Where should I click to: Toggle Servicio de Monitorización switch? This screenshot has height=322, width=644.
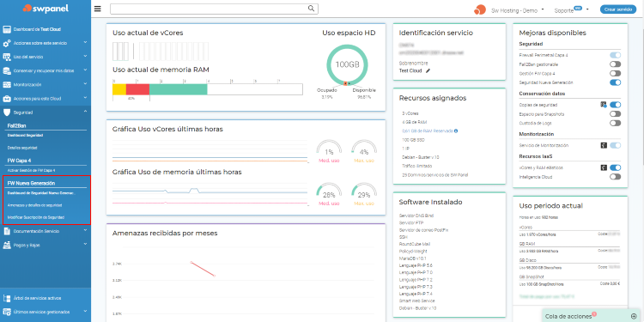click(616, 145)
